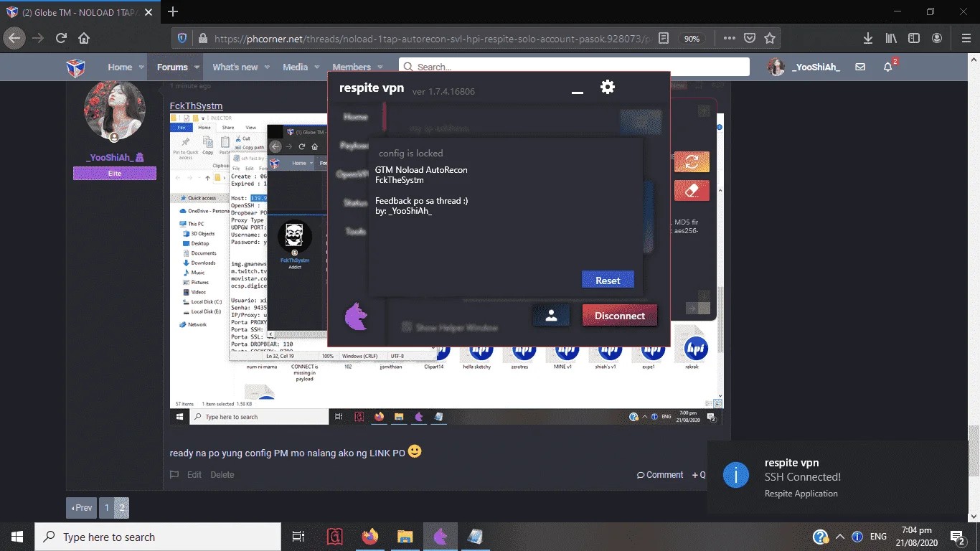Open a new browser tab
The width and height of the screenshot is (980, 551).
point(172,11)
